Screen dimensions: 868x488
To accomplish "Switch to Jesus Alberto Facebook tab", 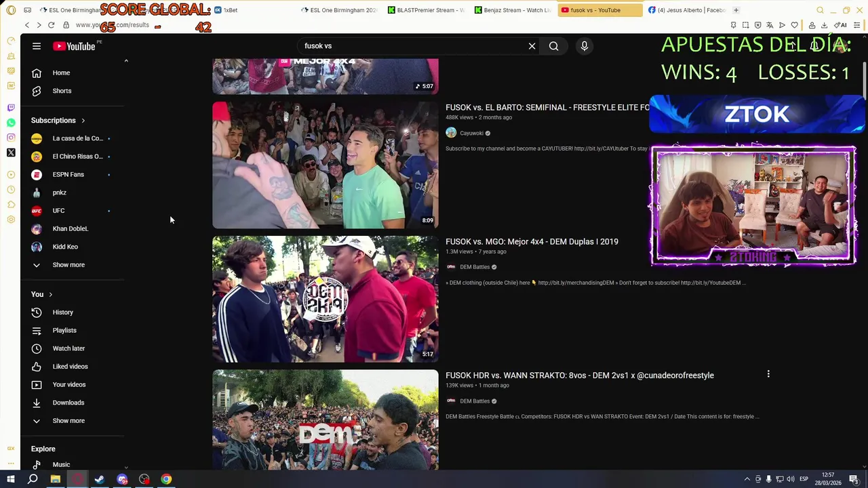I will pyautogui.click(x=687, y=10).
